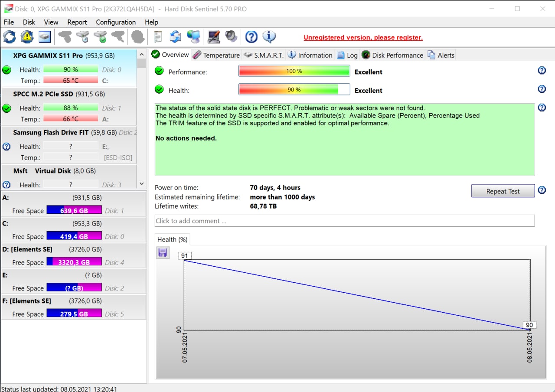Click the blue-framed disk drive toolbar icon
Viewport: 555px width, 392px height.
pyautogui.click(x=45, y=37)
